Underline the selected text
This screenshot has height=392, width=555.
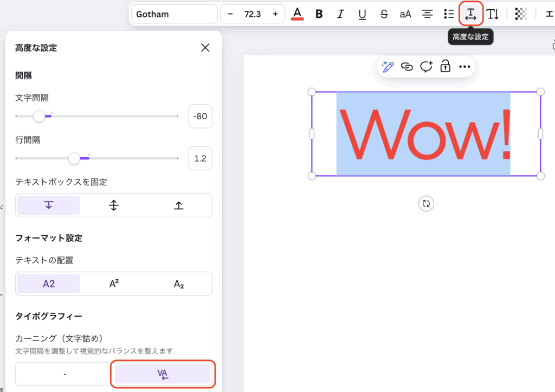pyautogui.click(x=362, y=14)
